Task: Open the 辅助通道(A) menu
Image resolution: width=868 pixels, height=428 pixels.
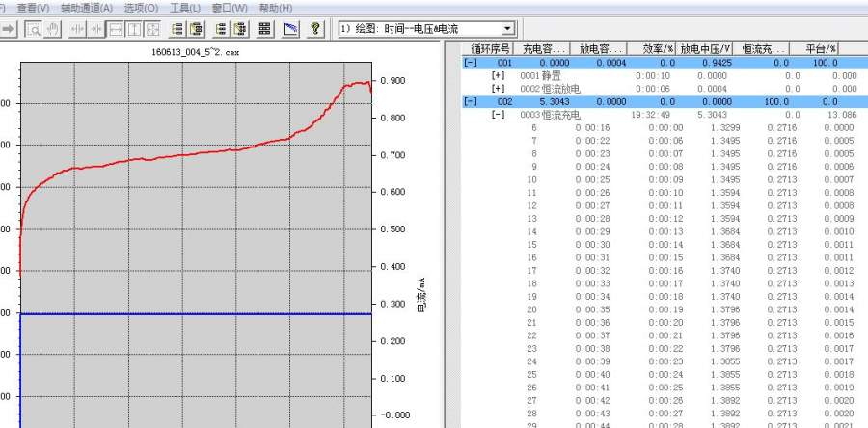Action: [87, 8]
